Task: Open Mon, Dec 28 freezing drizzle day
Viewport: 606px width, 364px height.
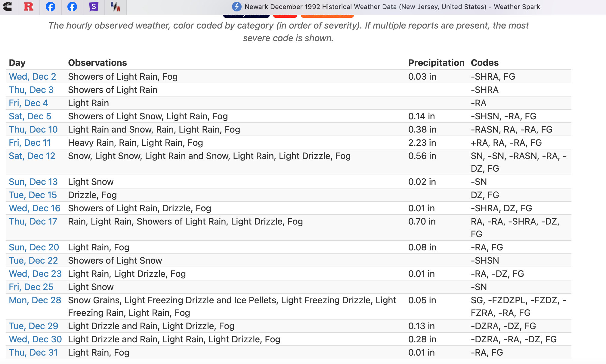Action: (35, 300)
